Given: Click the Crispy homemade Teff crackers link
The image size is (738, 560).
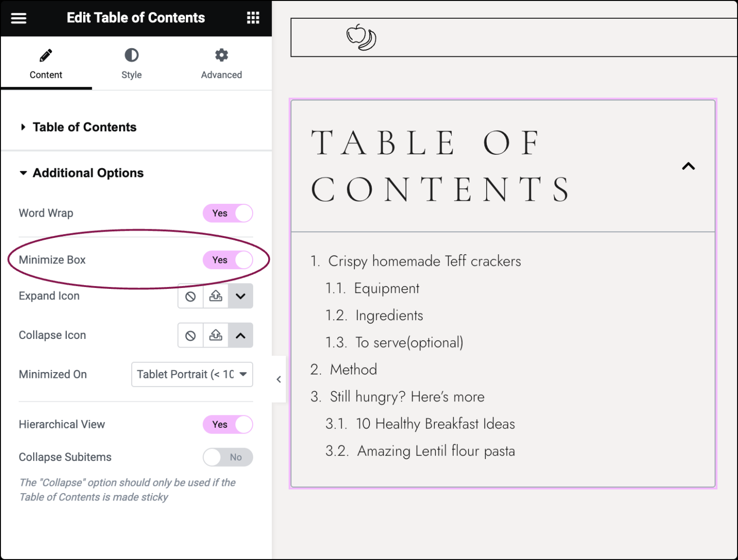Looking at the screenshot, I should 424,261.
